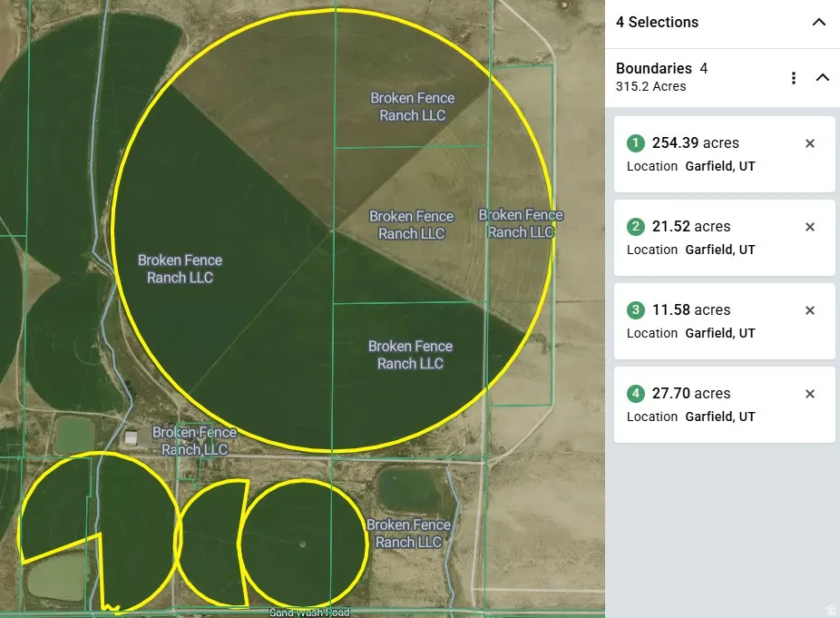Click the green number 2 badge
Screen dimensions: 840x618
coord(636,227)
